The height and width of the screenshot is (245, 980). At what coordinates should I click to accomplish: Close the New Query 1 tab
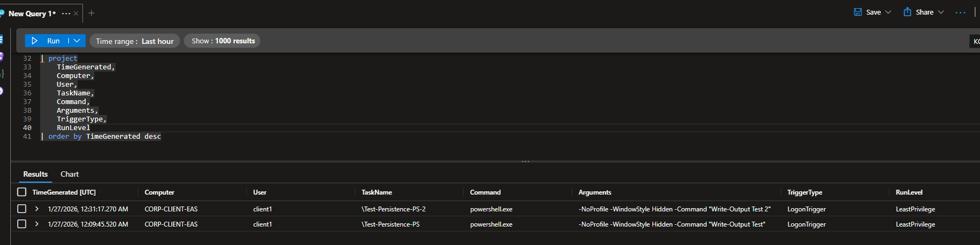(x=76, y=14)
